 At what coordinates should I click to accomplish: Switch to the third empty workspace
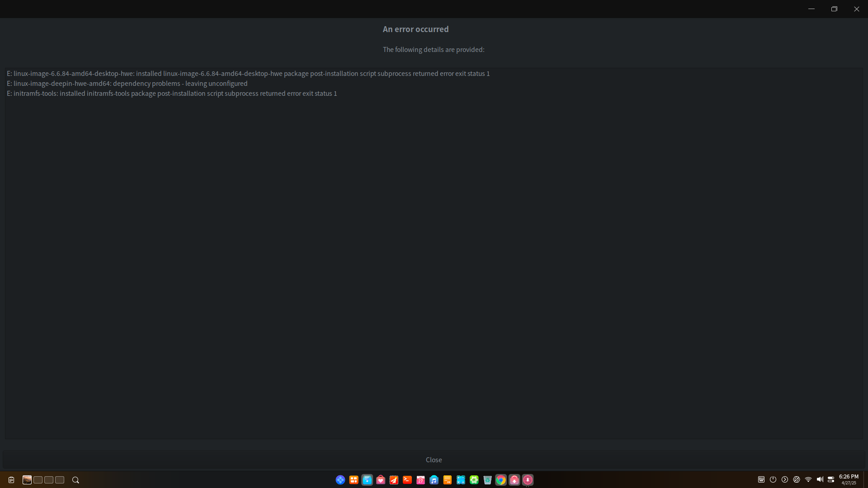tap(49, 480)
